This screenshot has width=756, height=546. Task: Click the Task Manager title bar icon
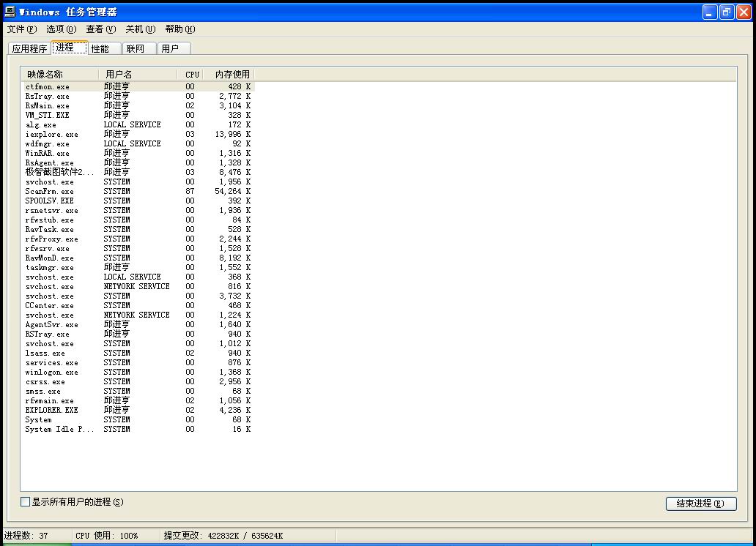pyautogui.click(x=10, y=12)
